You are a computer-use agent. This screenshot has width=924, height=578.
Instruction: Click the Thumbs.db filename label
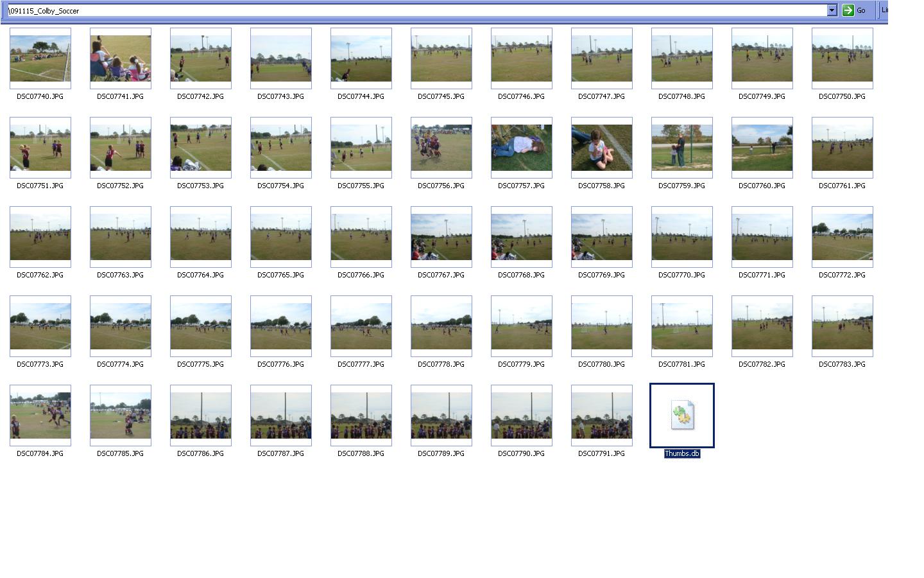(682, 453)
